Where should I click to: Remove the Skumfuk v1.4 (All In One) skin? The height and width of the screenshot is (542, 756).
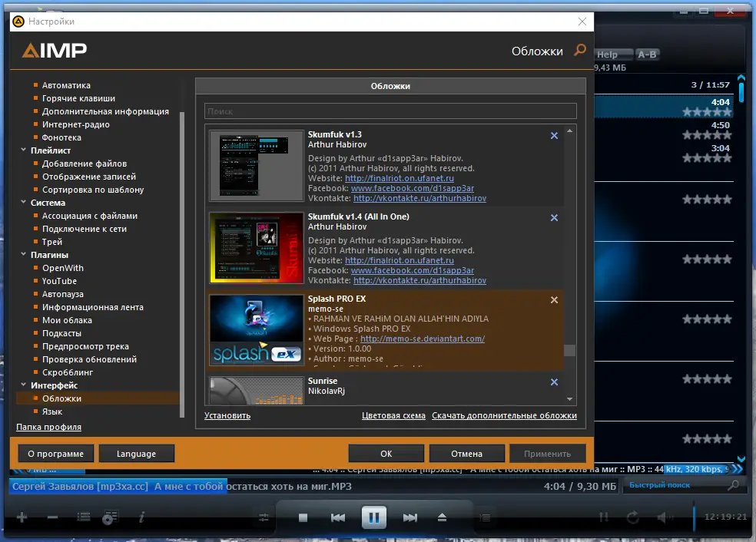(x=554, y=218)
